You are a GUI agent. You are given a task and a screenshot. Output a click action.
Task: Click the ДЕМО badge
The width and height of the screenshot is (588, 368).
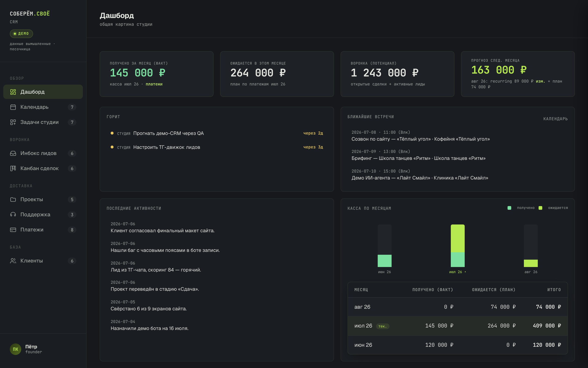coord(21,34)
